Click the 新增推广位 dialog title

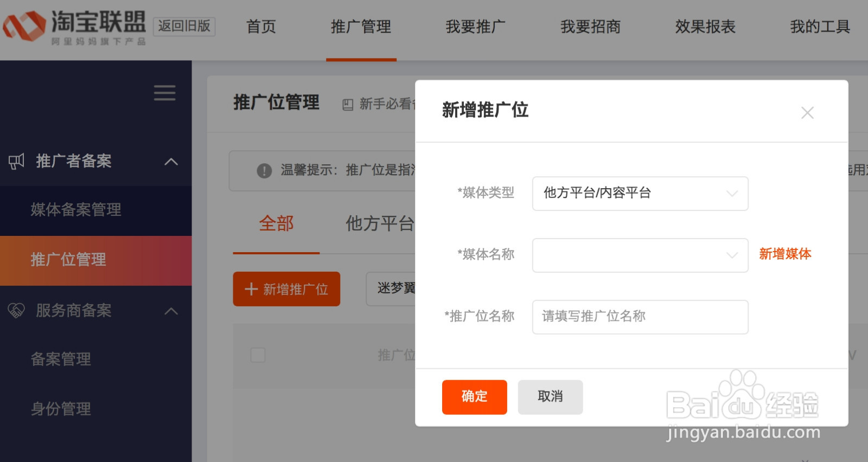coord(485,110)
